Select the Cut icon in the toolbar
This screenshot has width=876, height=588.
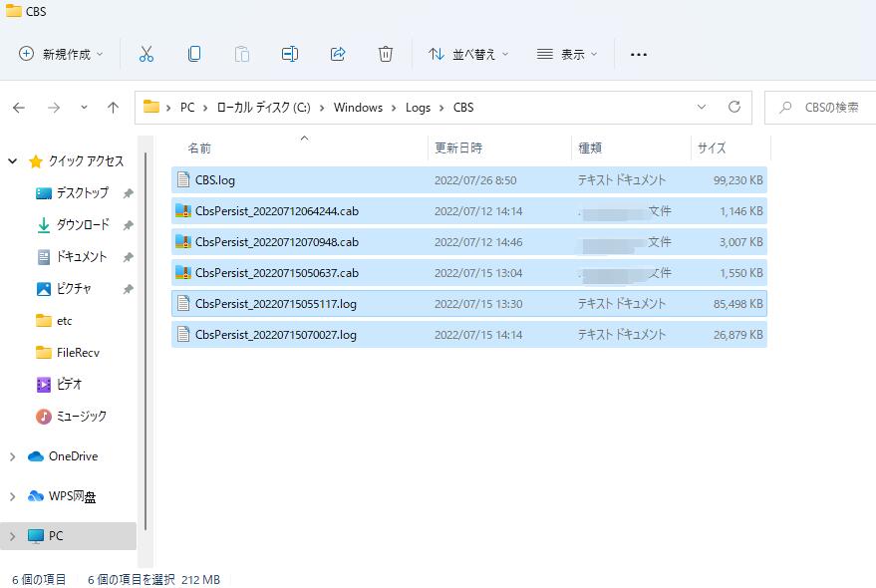[146, 54]
